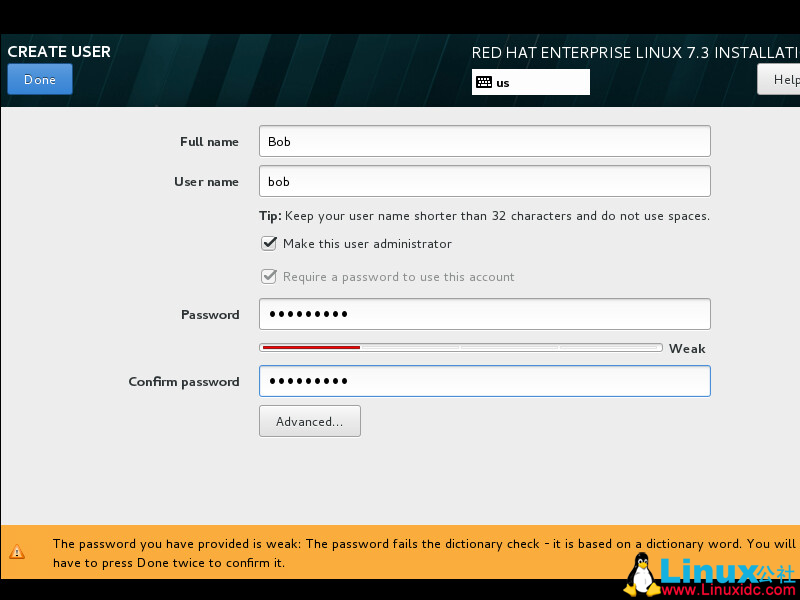Click inside the Confirm password field

click(484, 381)
